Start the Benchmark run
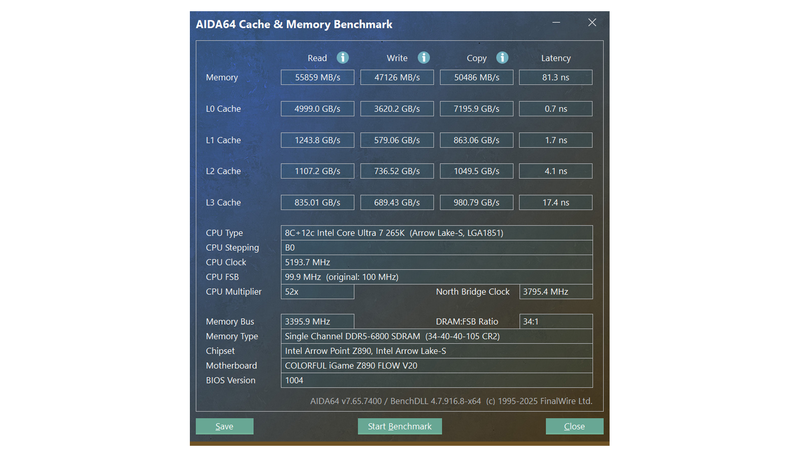800x457 pixels. pyautogui.click(x=399, y=426)
